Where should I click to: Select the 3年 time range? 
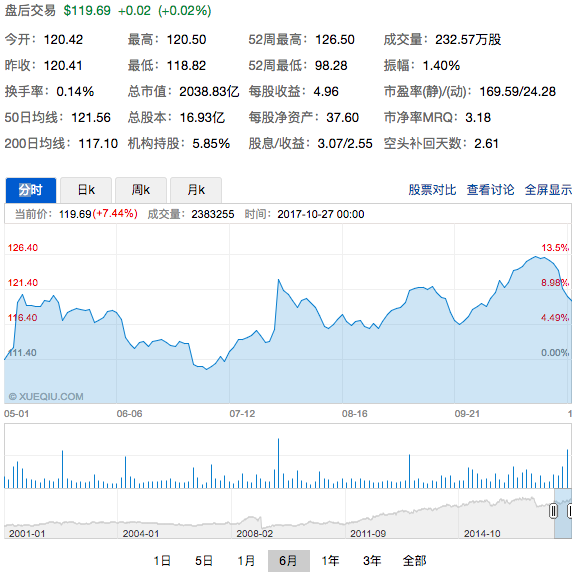(372, 560)
